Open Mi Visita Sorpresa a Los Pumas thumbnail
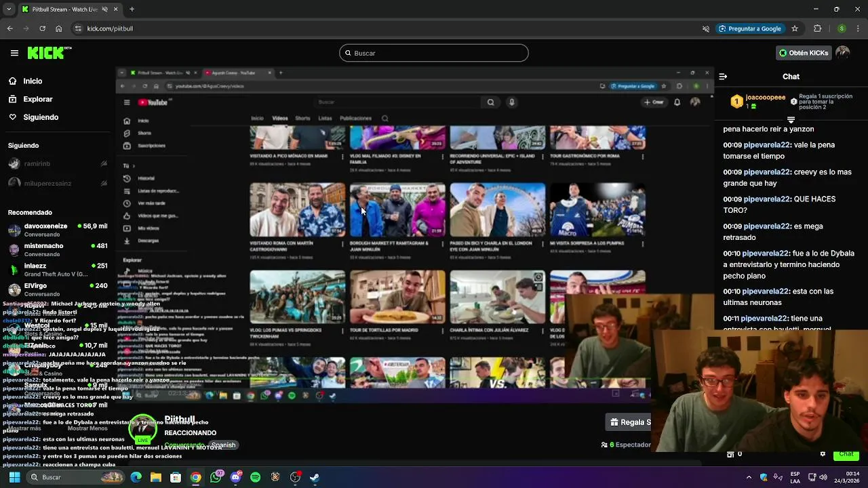 [x=597, y=210]
